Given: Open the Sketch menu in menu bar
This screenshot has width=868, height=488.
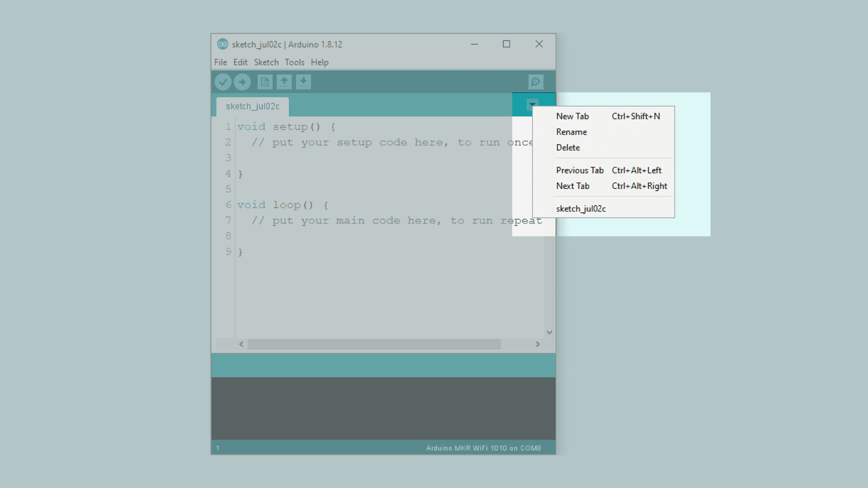Looking at the screenshot, I should point(266,62).
